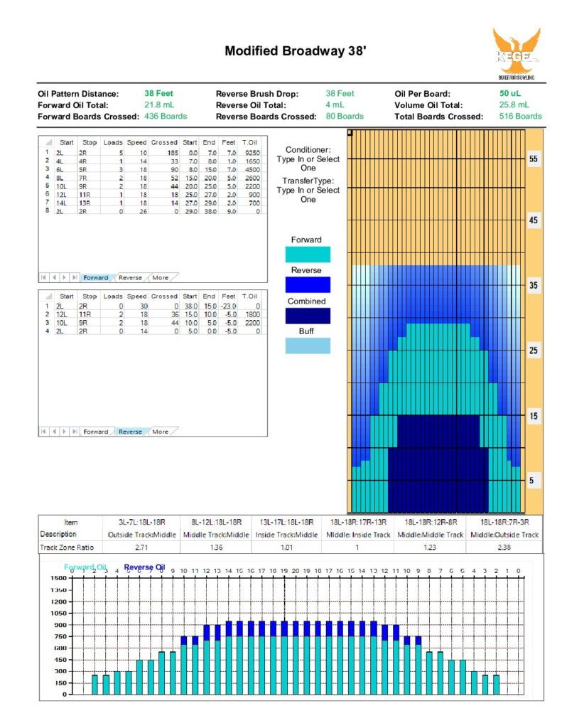Click Track Zone Ratio value '1.23'
The width and height of the screenshot is (562, 728).
[430, 547]
